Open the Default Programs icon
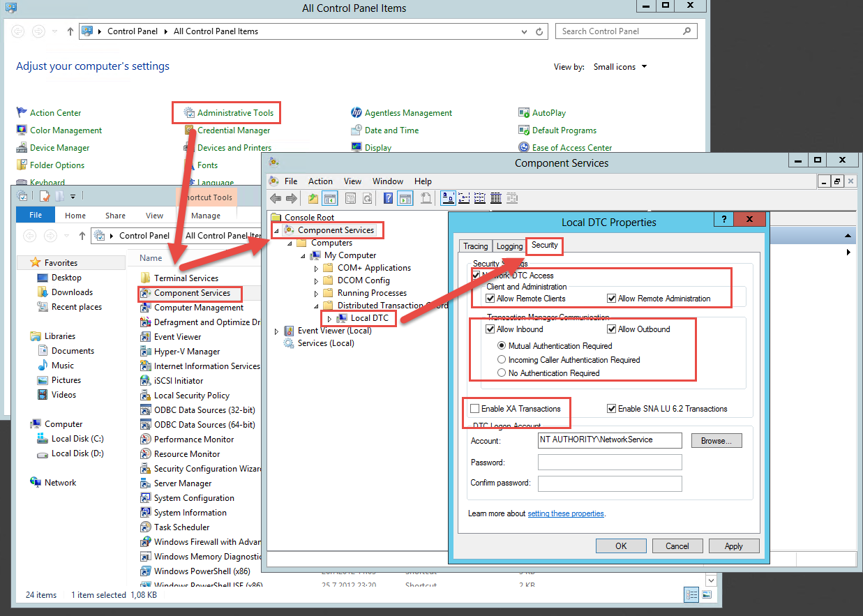Viewport: 863px width, 616px height. pyautogui.click(x=525, y=130)
